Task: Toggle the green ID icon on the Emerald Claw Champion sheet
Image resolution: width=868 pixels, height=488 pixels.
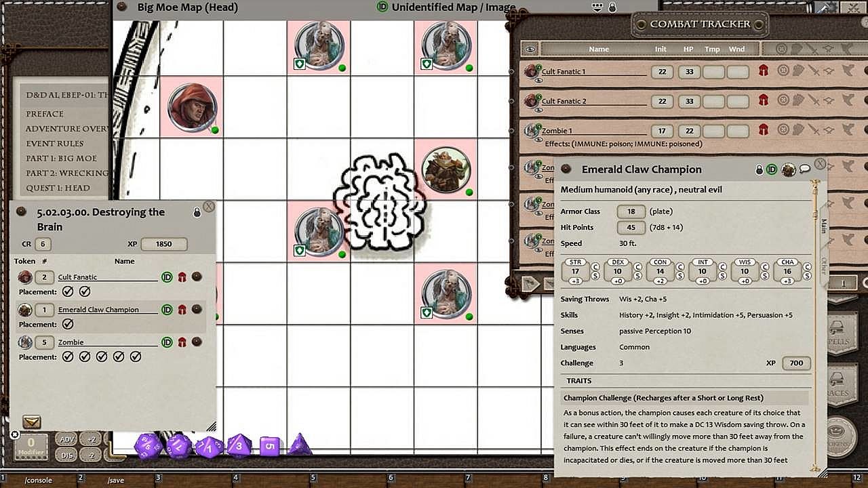Action: 772,169
